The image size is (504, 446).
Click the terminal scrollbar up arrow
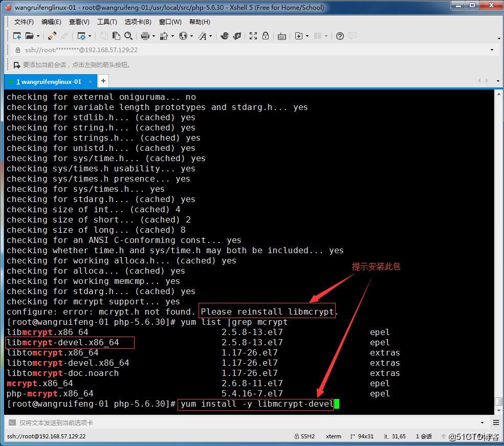click(x=498, y=94)
